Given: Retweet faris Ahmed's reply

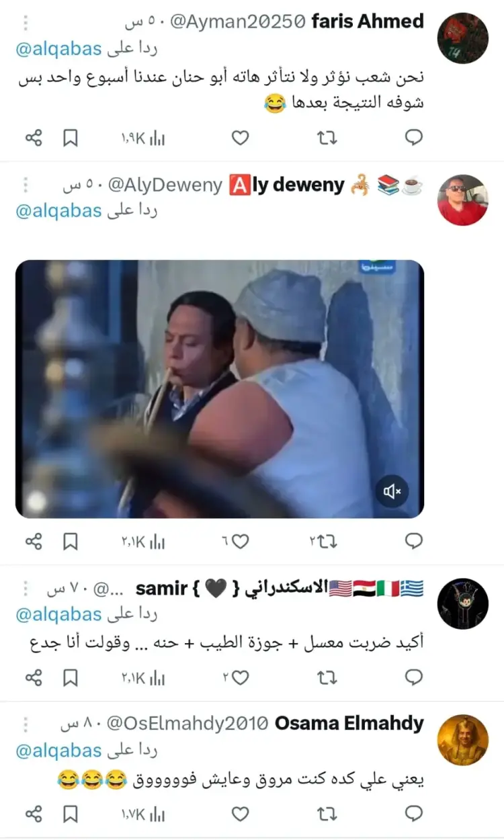Looking at the screenshot, I should (x=327, y=138).
